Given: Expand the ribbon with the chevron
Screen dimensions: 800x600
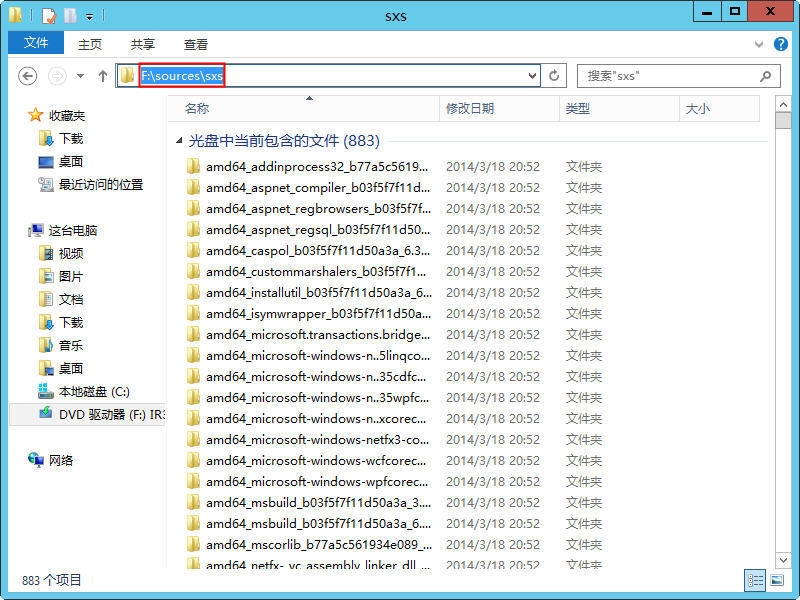Looking at the screenshot, I should (x=759, y=44).
